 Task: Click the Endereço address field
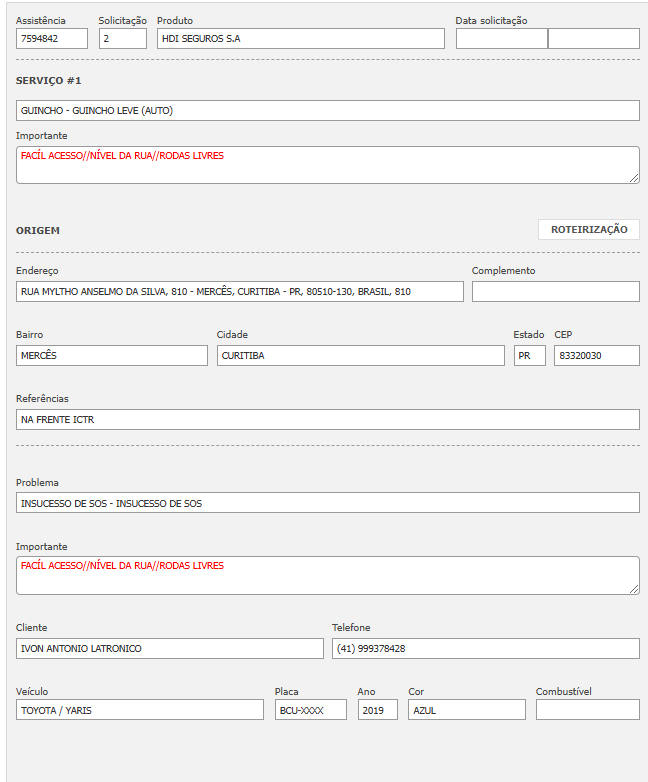(240, 292)
